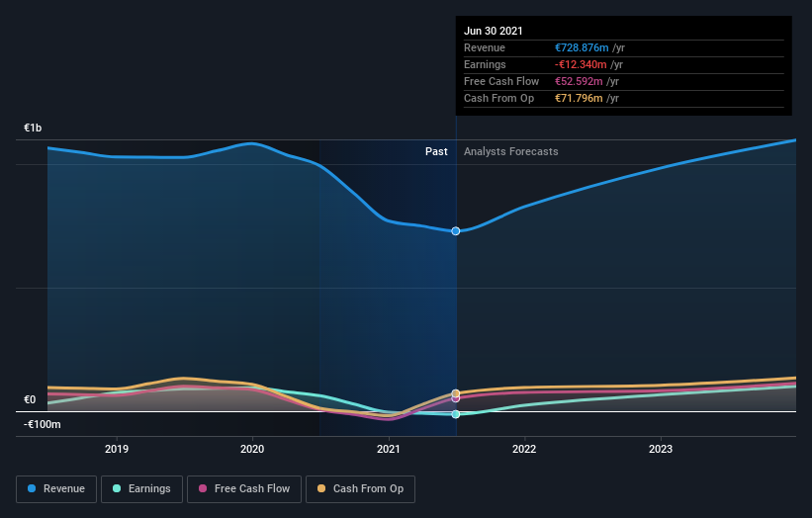Click the €728.876m revenue value in tooltip
The image size is (812, 518).
tap(582, 47)
